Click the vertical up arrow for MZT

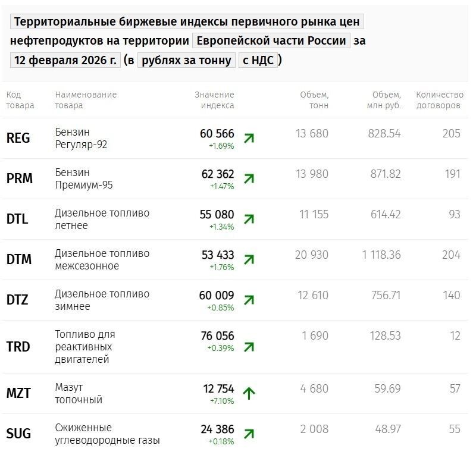pos(249,393)
